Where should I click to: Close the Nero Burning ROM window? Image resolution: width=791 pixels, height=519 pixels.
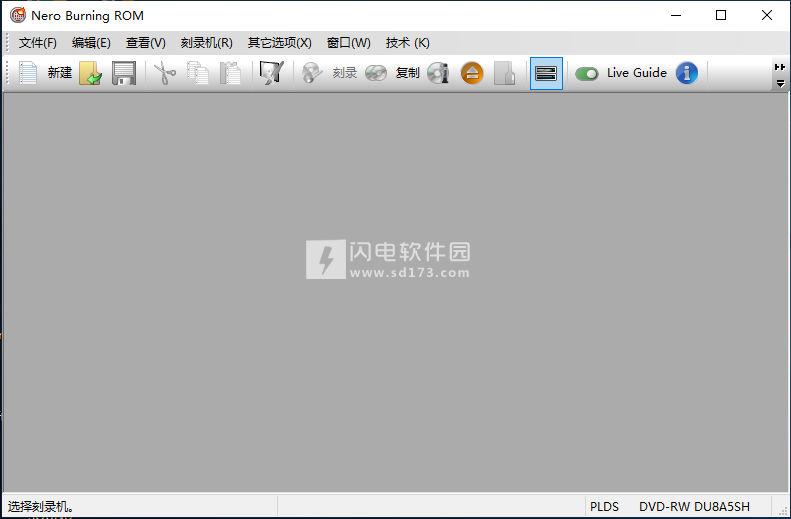click(767, 15)
